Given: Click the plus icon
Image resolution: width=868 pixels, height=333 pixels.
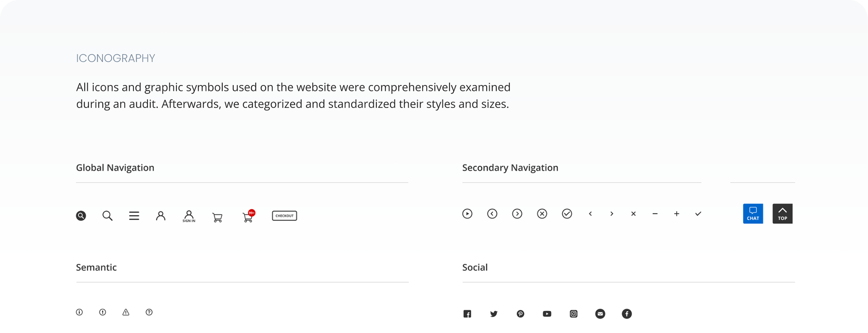Looking at the screenshot, I should click(x=677, y=214).
